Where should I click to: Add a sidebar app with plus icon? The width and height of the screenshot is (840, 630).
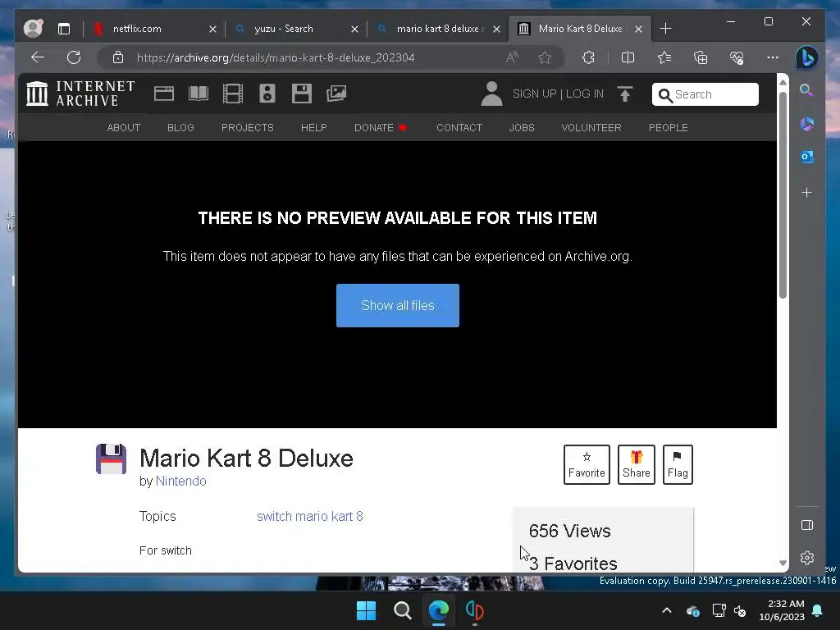[807, 192]
